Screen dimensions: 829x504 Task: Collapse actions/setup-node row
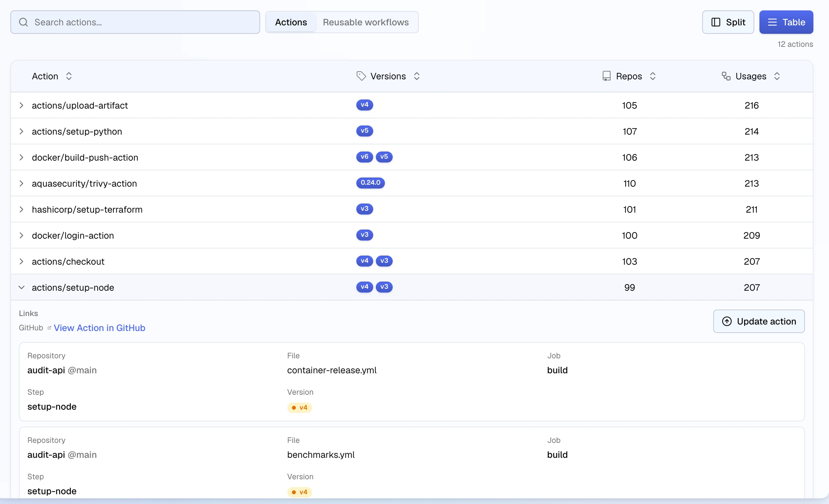21,287
